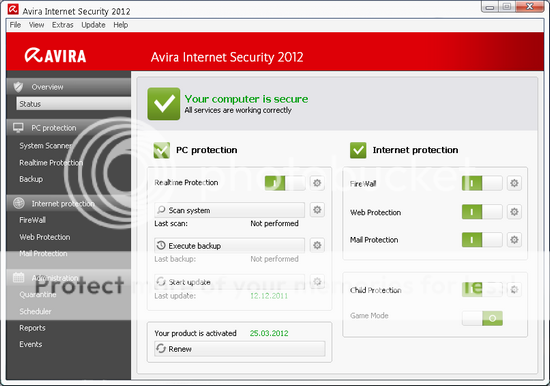Click the Execute backup button

click(x=229, y=245)
